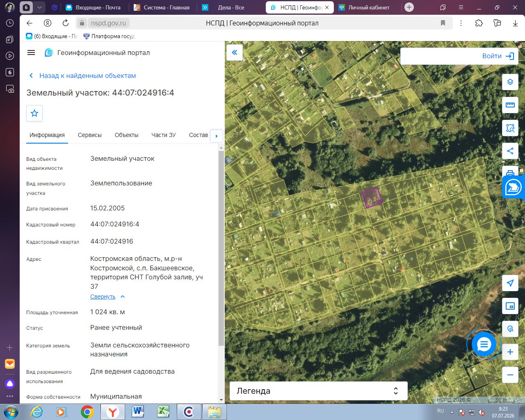Click the info panel vertical scrollbar
The height and width of the screenshot is (420, 525).
(x=221, y=248)
